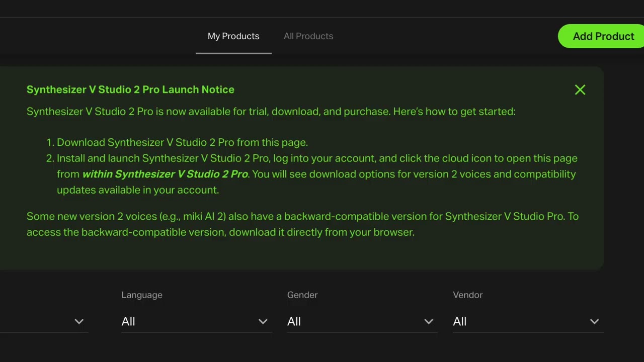Click the 'Some new version 2 voices' paragraph

coord(302,224)
